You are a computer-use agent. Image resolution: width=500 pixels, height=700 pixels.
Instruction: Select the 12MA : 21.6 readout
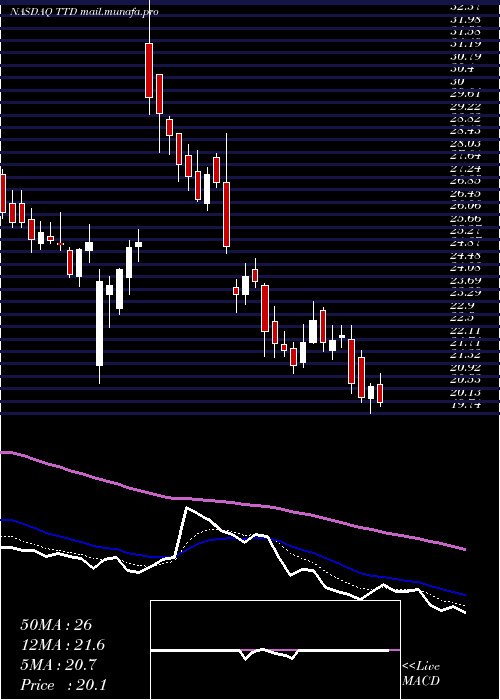63,645
